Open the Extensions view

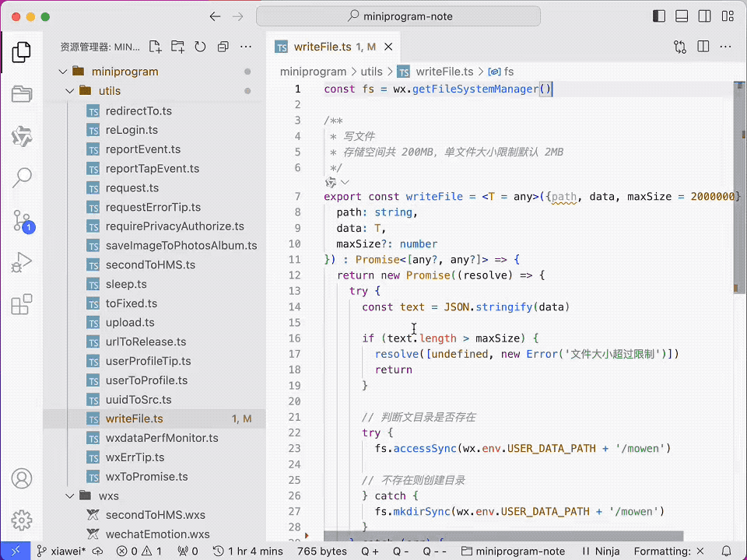coord(22,304)
